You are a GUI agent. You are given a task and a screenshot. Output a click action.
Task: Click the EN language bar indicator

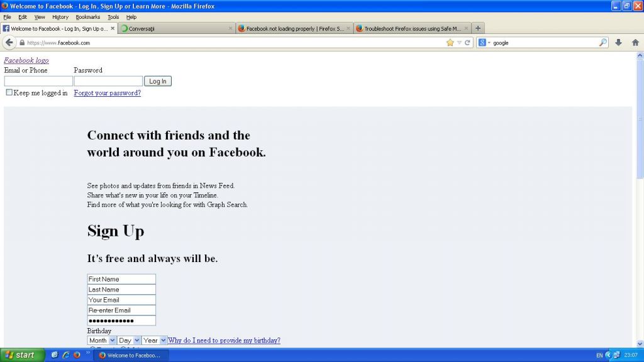(x=599, y=356)
